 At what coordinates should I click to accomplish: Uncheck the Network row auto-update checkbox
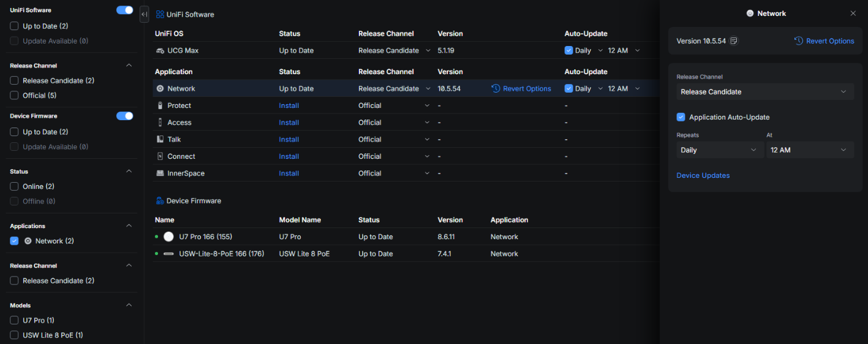[568, 89]
